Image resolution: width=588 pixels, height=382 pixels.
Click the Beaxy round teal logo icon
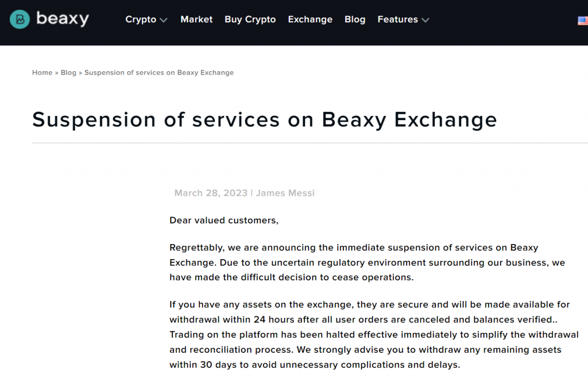(20, 20)
